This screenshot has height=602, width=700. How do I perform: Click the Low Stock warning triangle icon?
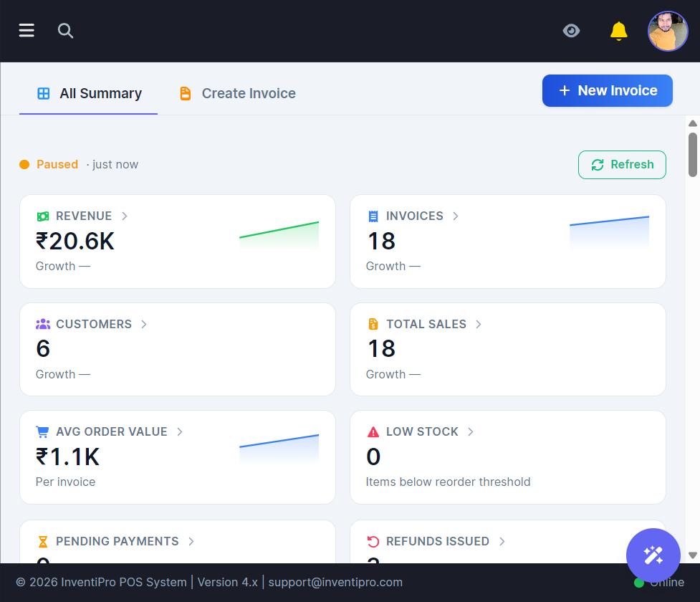tap(373, 432)
